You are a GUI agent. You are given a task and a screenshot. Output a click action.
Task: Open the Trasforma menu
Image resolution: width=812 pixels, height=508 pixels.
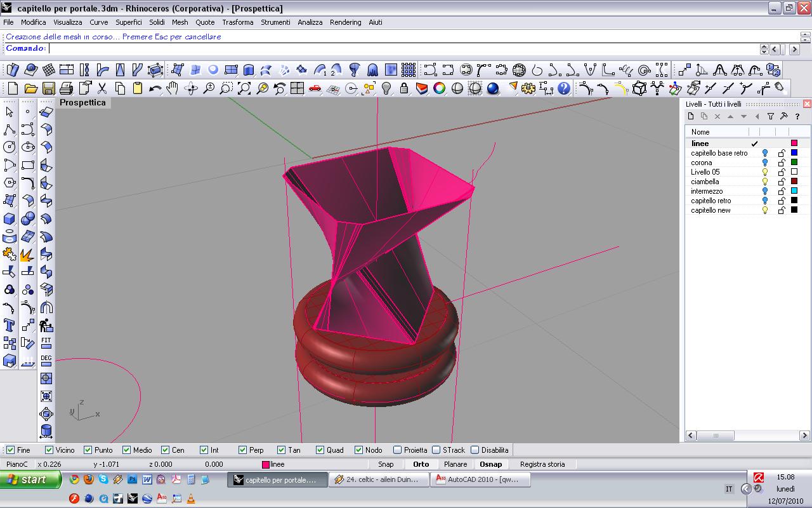238,22
